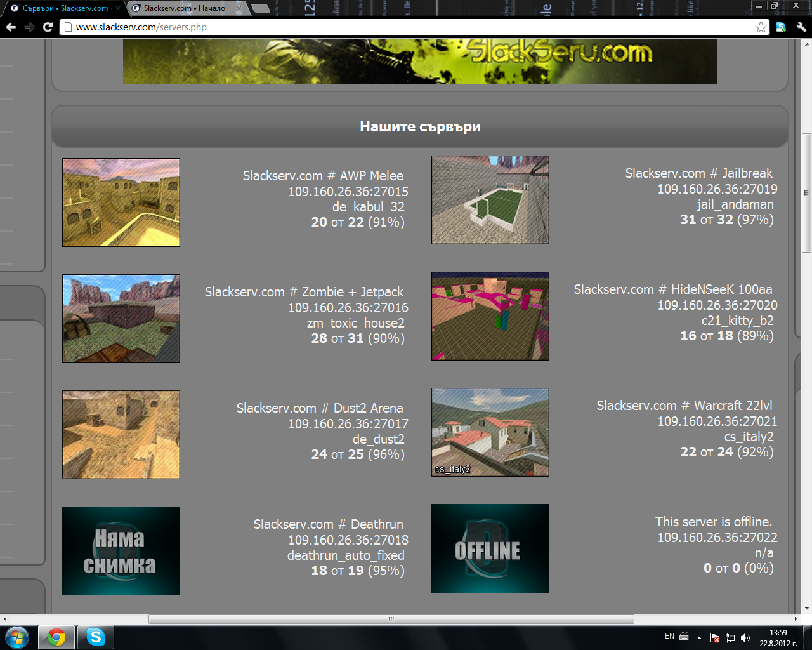The image size is (812, 650).
Task: Click the on-screen keyboard tray icon
Action: tap(684, 636)
